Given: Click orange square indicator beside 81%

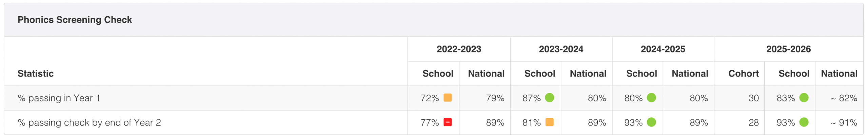Looking at the screenshot, I should coord(550,122).
